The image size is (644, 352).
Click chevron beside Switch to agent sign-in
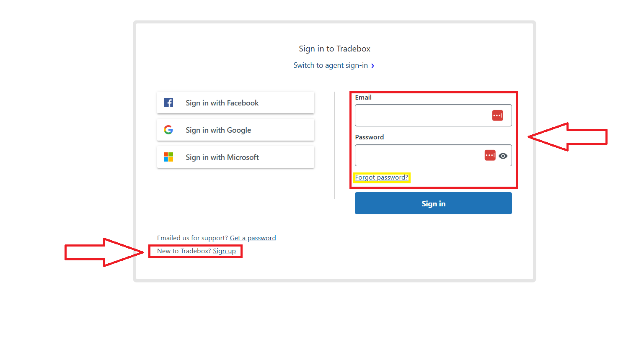pyautogui.click(x=372, y=66)
